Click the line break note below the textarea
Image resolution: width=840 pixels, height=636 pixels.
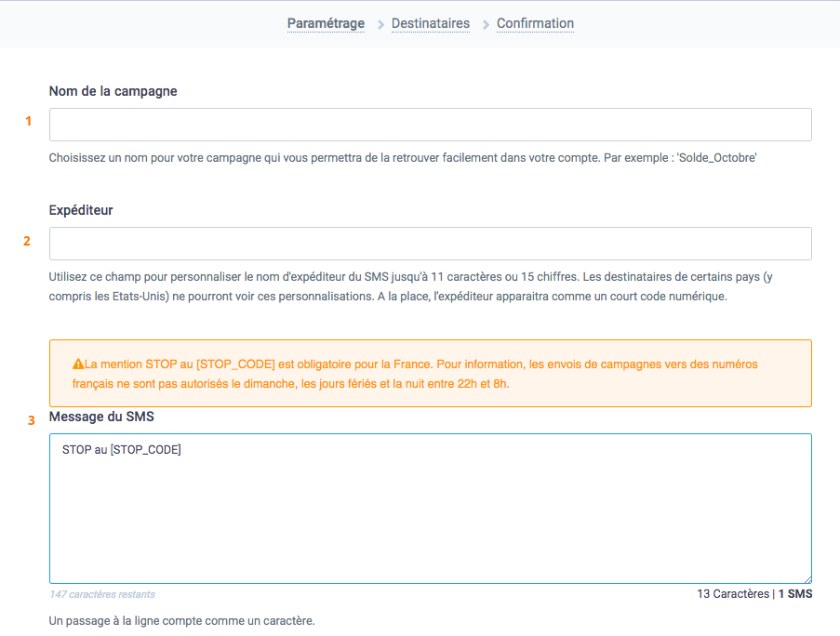(181, 620)
